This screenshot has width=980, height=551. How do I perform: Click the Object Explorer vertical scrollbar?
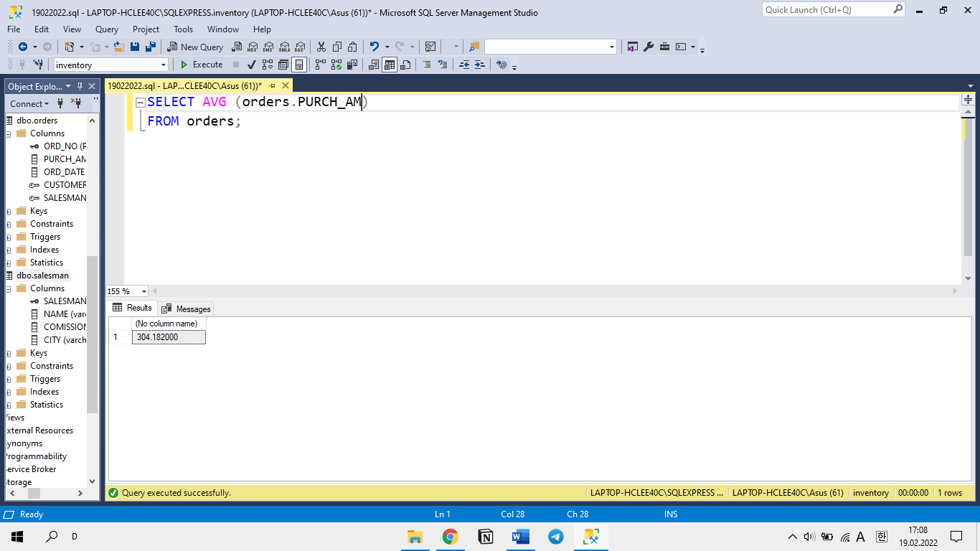(92, 301)
